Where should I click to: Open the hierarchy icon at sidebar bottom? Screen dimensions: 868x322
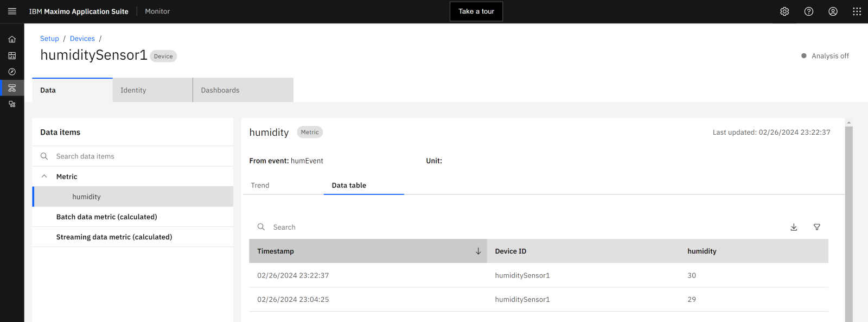coord(12,104)
